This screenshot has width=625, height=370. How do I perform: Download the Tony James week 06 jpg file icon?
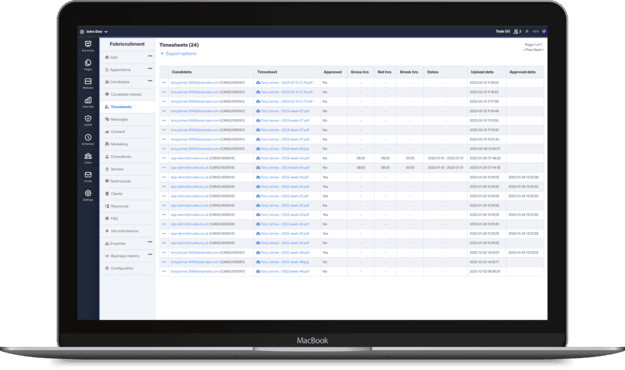[x=258, y=149]
